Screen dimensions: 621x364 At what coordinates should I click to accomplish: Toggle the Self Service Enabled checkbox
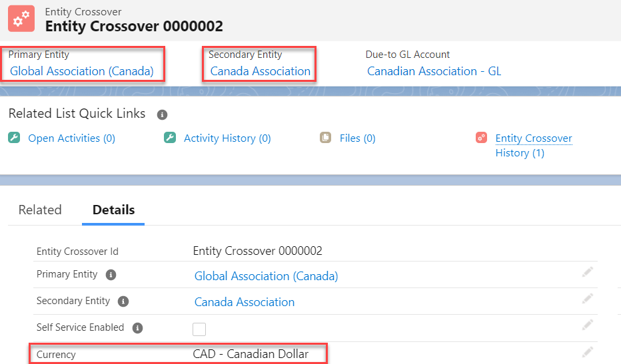199,329
